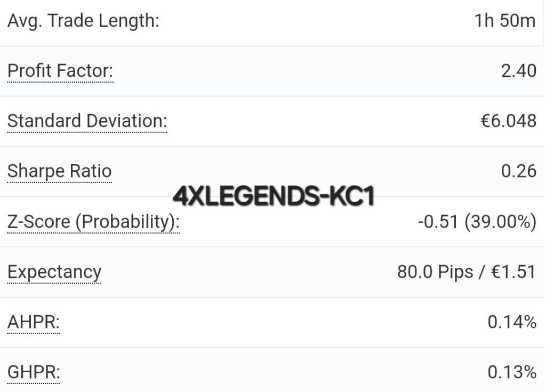Select the 0.13% GHPR value
546x392 pixels.
coord(512,372)
